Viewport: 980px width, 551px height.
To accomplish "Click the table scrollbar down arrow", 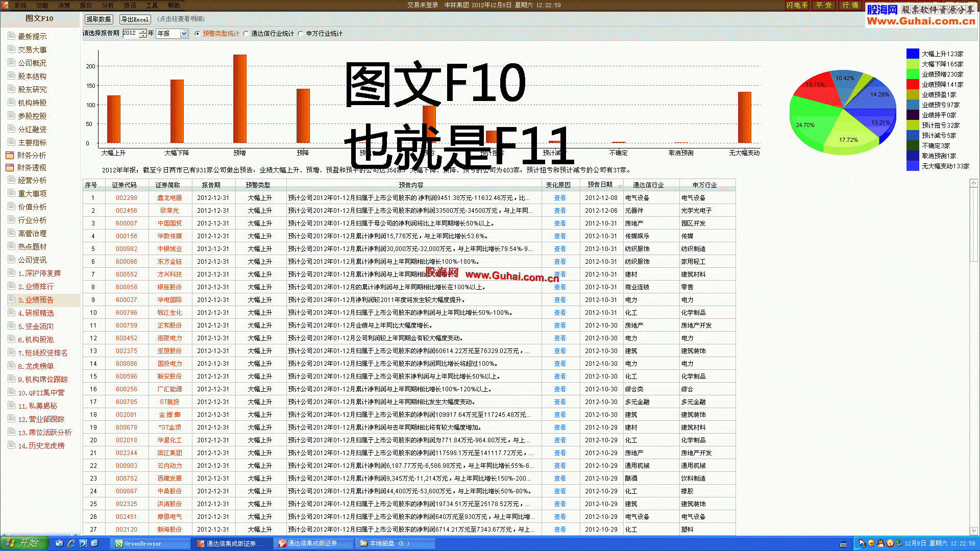I will [x=974, y=531].
